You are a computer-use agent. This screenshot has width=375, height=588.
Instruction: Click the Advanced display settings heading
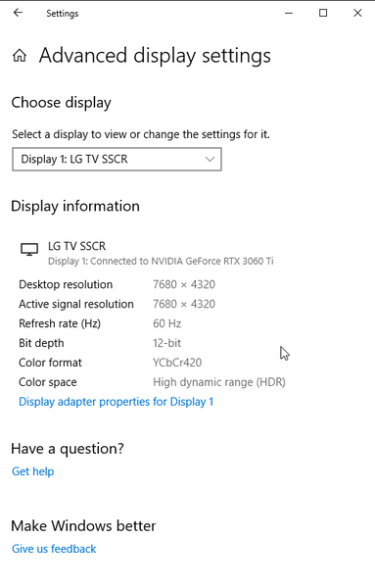point(155,56)
